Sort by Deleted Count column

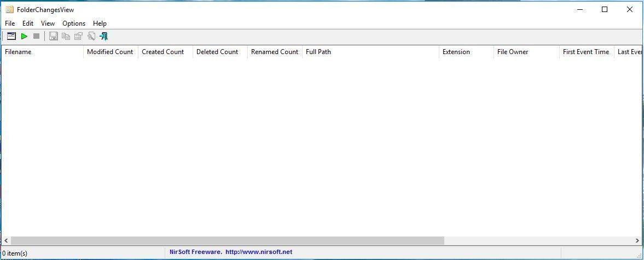(220, 52)
